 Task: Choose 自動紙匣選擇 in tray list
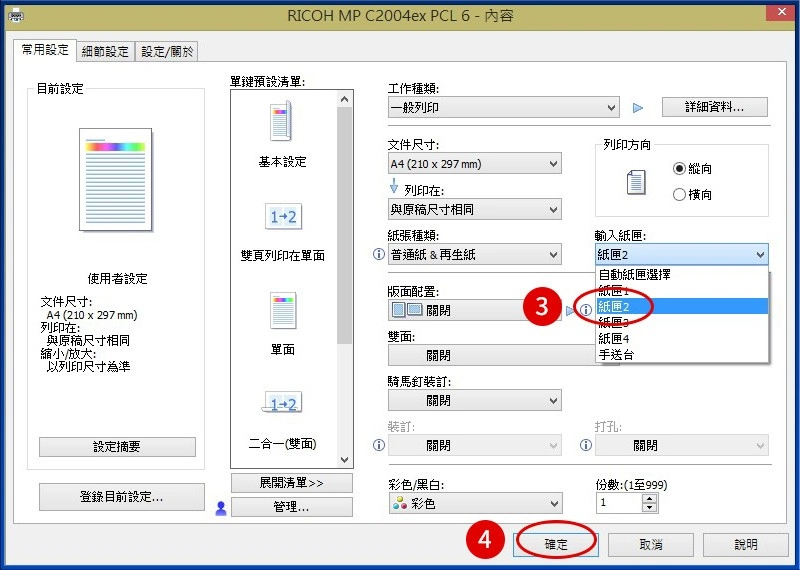(x=682, y=275)
